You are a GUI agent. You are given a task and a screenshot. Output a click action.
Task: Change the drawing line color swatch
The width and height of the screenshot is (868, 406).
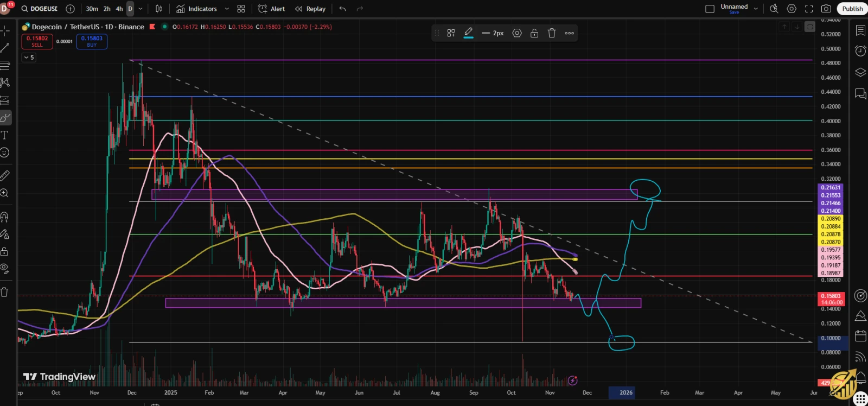tap(469, 33)
